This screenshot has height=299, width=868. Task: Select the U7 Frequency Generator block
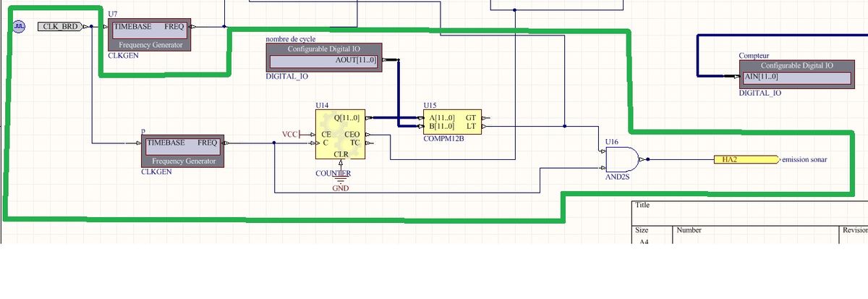(x=150, y=35)
